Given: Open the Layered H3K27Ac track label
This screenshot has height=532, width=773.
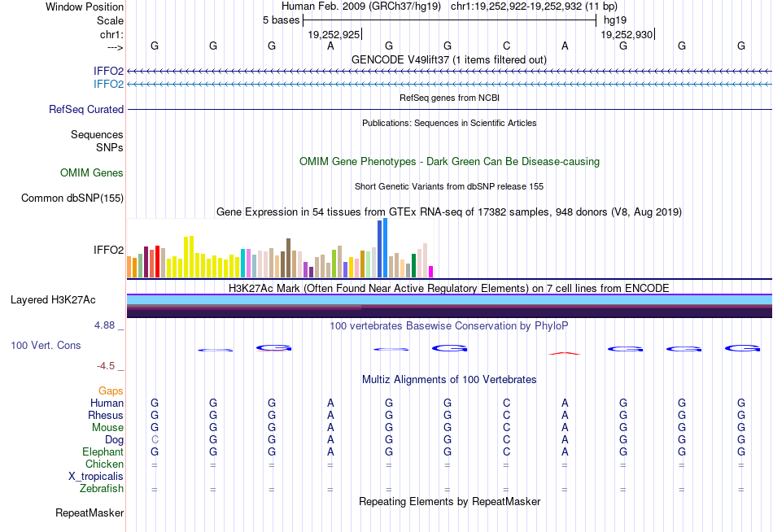Looking at the screenshot, I should click(x=53, y=300).
